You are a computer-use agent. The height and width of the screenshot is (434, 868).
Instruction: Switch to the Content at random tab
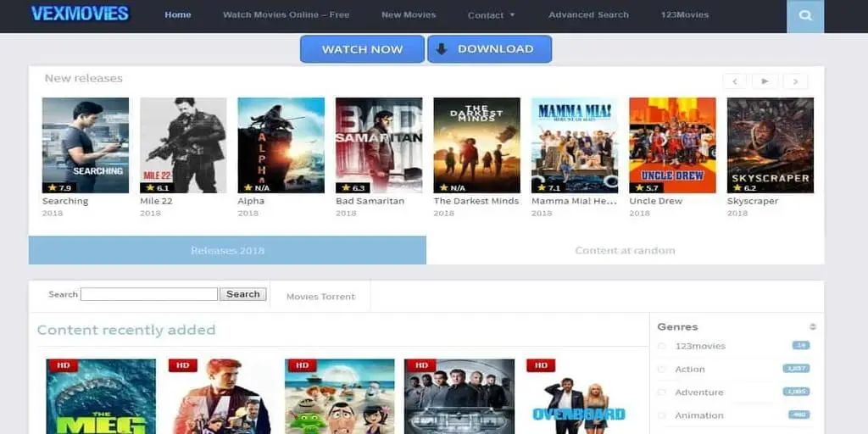coord(625,250)
